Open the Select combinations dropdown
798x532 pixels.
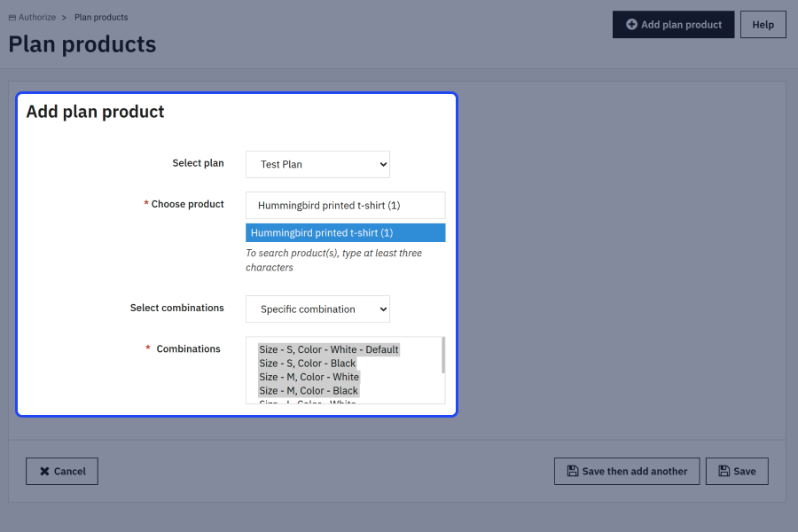click(317, 309)
